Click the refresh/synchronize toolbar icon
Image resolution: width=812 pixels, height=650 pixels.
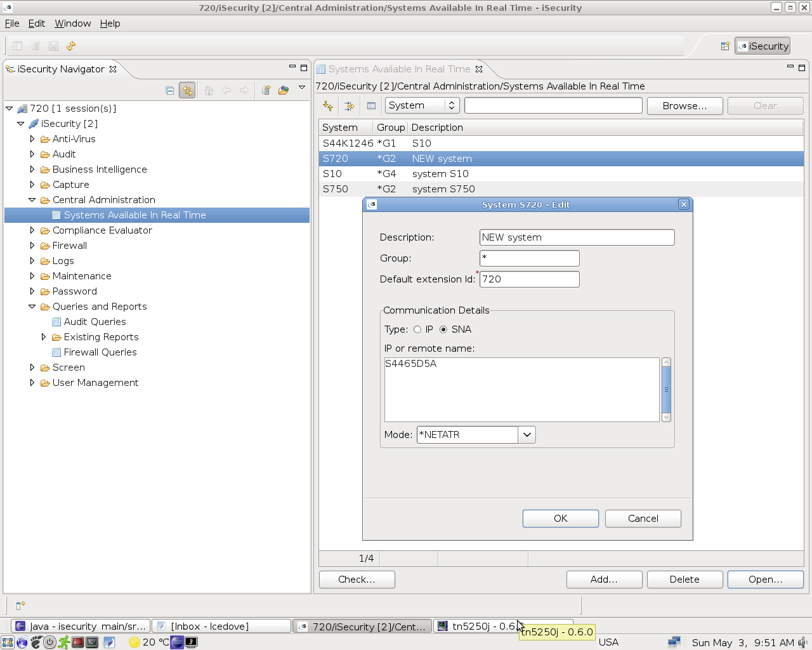(71, 46)
